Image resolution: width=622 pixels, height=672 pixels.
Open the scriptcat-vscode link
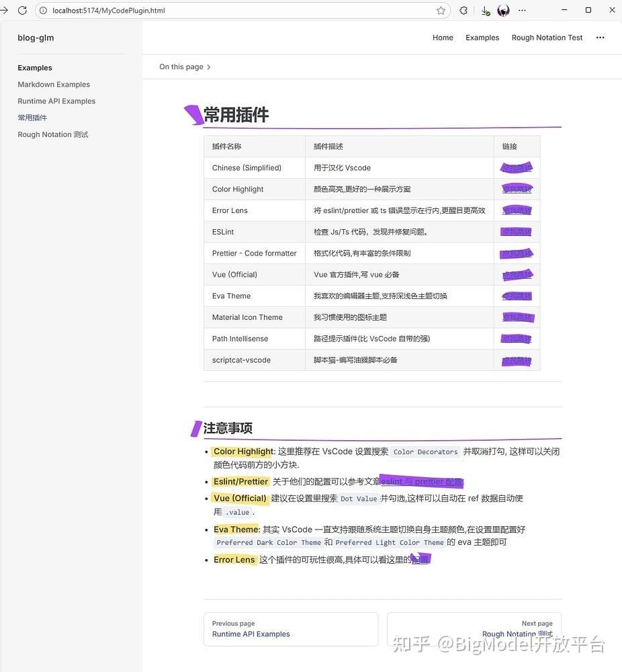[517, 361]
